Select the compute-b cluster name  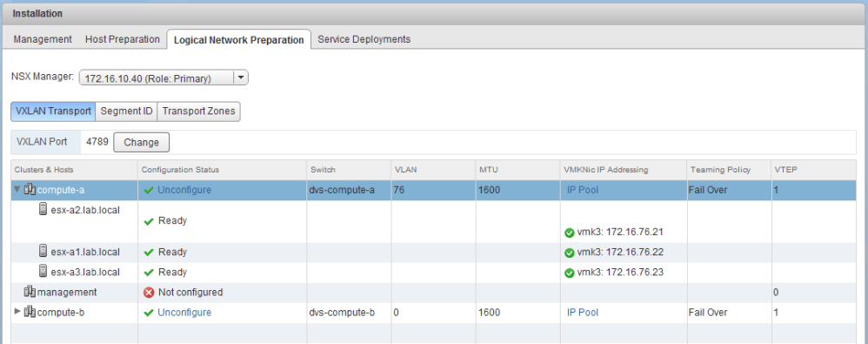(60, 313)
